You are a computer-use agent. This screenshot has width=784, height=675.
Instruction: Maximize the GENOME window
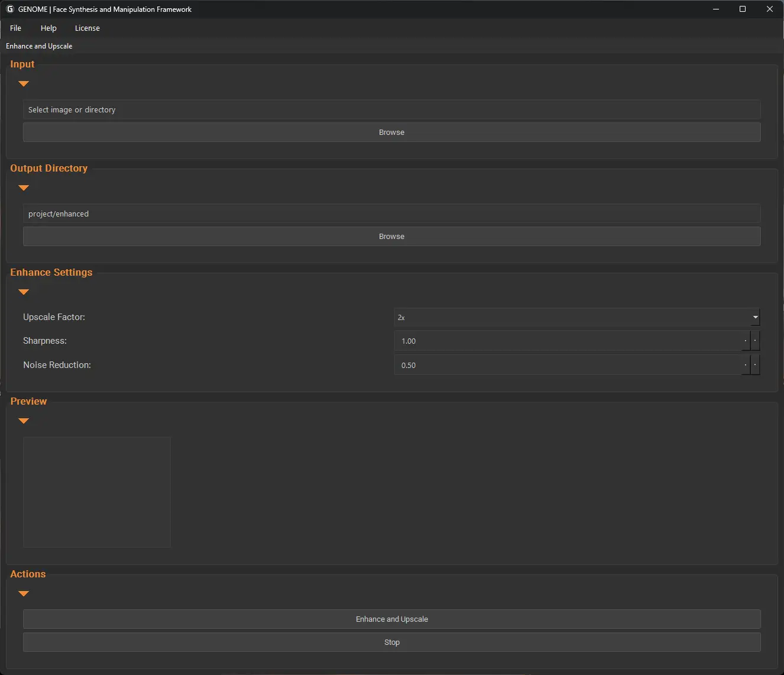(x=743, y=9)
